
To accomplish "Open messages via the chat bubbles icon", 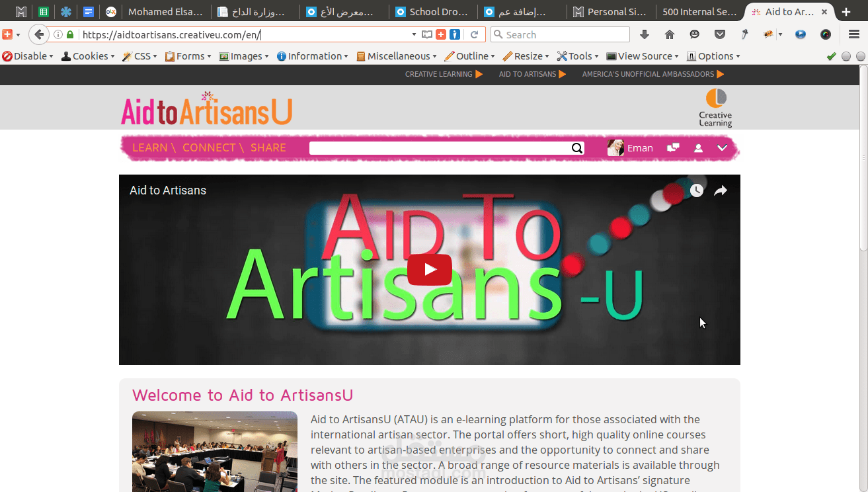I will click(673, 147).
